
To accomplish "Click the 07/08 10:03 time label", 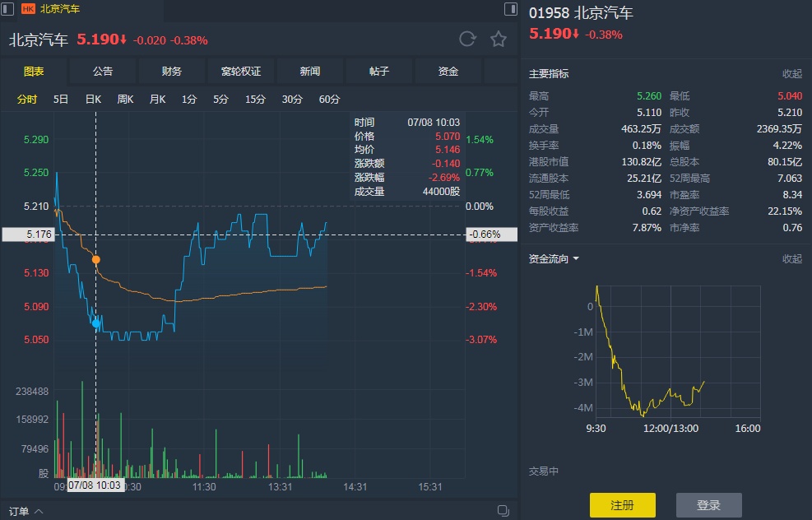I will click(x=95, y=485).
